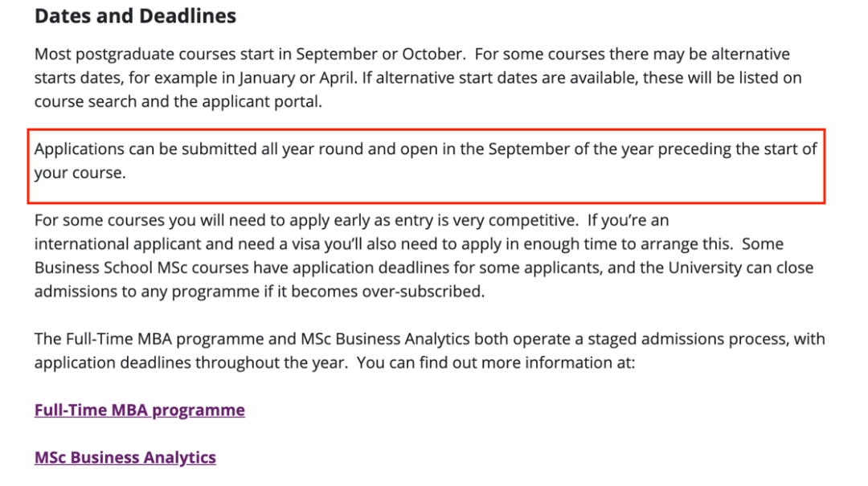Click the Dates and Deadlines heading
The width and height of the screenshot is (868, 486).
[x=135, y=15]
